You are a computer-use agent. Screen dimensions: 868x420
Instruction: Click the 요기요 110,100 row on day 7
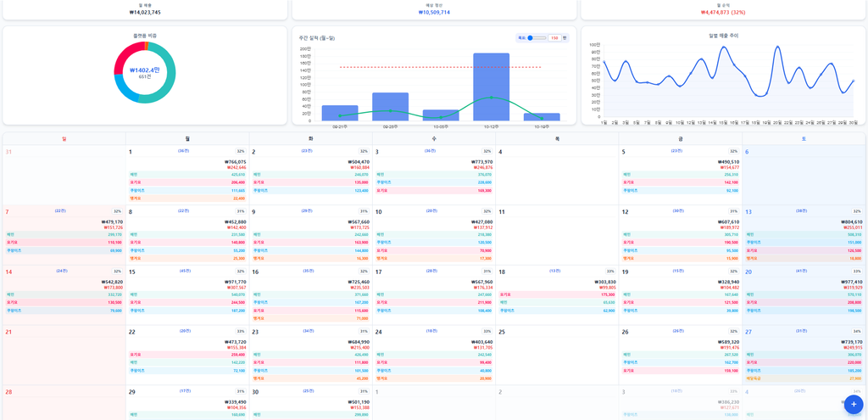[64, 242]
